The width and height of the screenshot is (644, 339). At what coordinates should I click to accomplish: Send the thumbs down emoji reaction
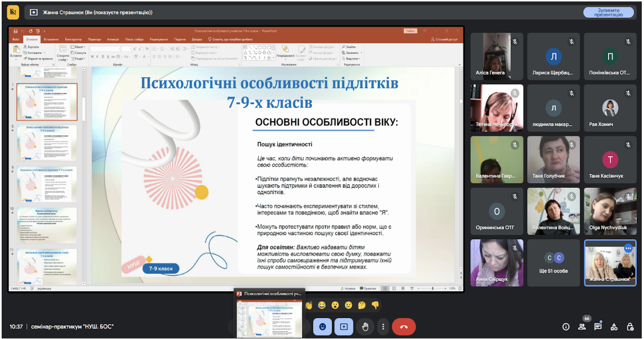[375, 305]
